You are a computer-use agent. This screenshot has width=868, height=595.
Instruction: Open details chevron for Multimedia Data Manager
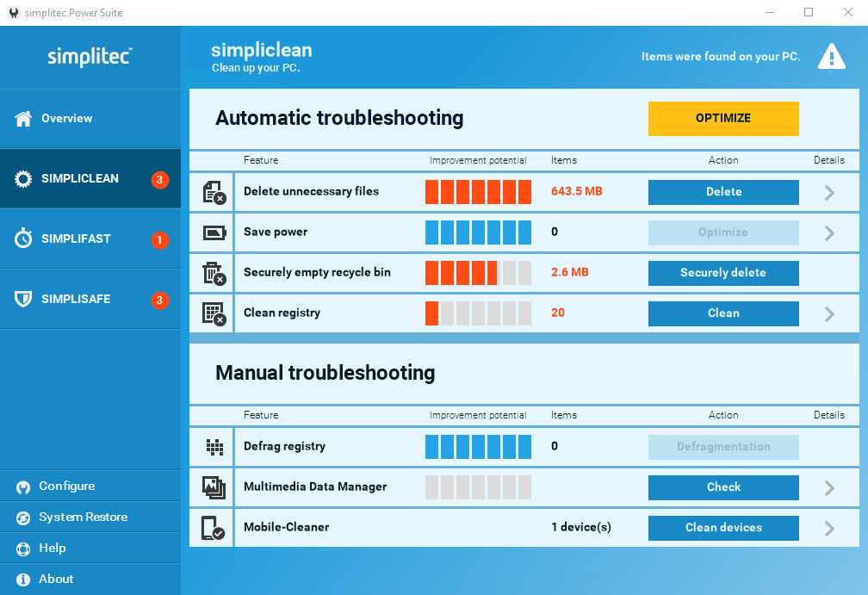coord(829,487)
